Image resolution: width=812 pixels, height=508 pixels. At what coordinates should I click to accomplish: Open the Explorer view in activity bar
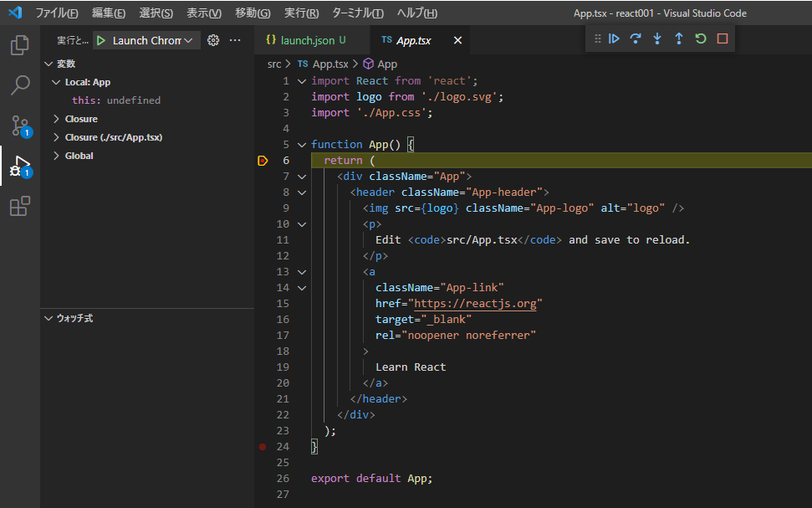coord(20,45)
